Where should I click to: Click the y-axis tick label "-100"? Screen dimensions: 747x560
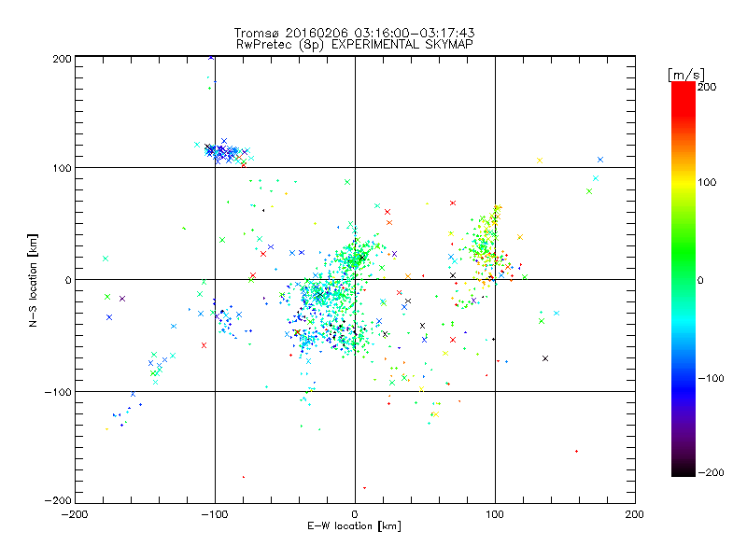coord(58,392)
